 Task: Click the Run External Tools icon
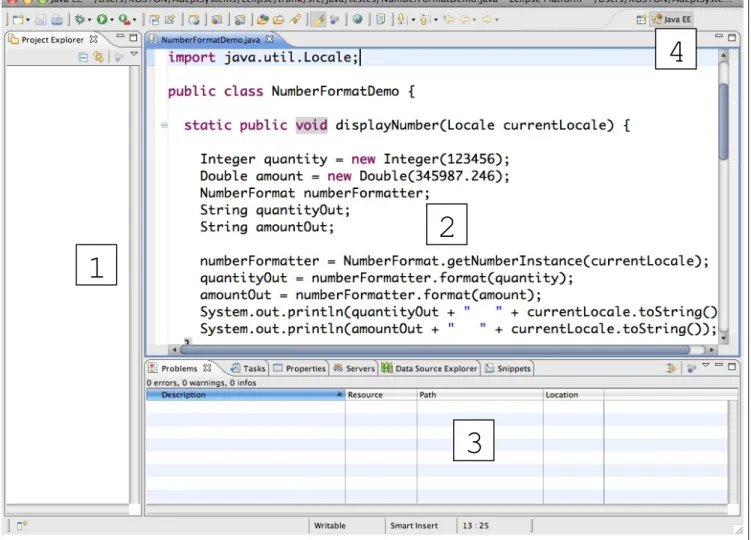124,20
